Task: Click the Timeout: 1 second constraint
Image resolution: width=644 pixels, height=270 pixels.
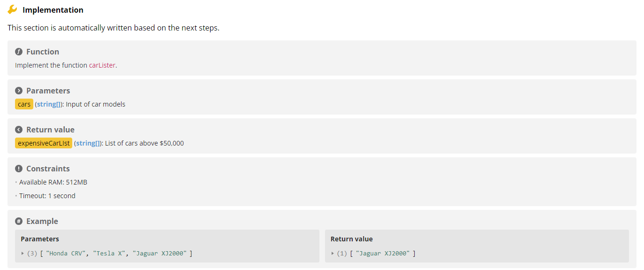Action: pyautogui.click(x=47, y=196)
